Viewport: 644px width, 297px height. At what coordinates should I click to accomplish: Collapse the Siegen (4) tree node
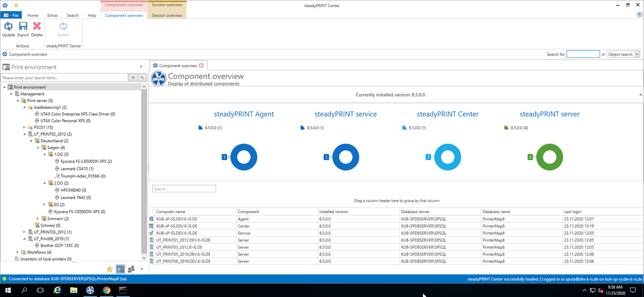[38, 148]
